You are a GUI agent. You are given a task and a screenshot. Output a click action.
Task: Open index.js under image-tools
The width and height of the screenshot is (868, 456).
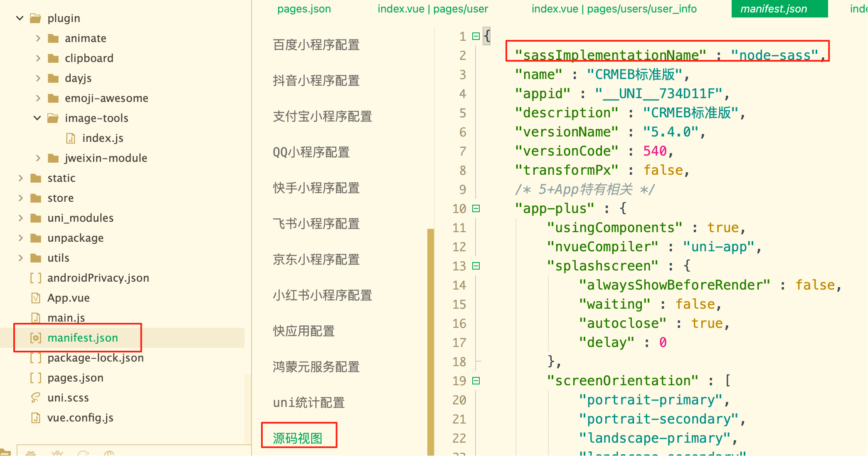(x=103, y=138)
